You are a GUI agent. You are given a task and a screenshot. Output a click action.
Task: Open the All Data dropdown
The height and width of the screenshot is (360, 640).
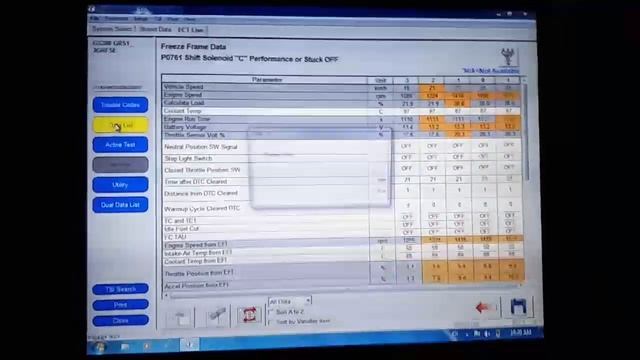(x=290, y=301)
